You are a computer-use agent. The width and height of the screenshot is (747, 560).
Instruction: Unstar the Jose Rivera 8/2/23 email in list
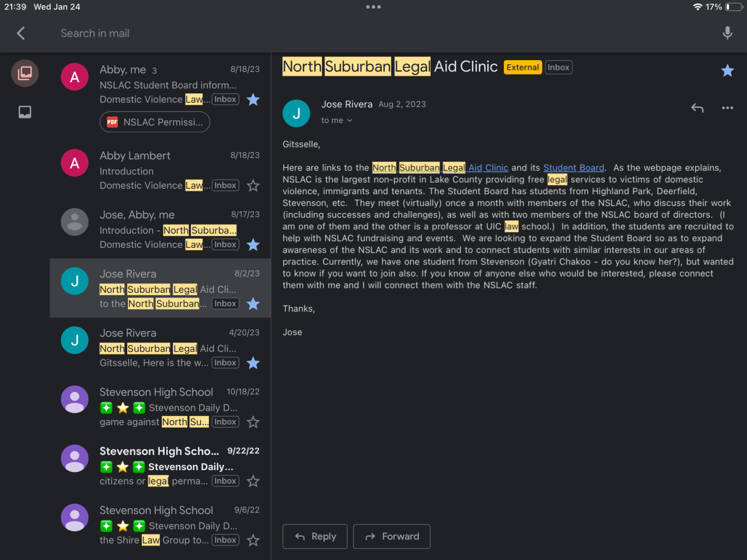coord(253,304)
